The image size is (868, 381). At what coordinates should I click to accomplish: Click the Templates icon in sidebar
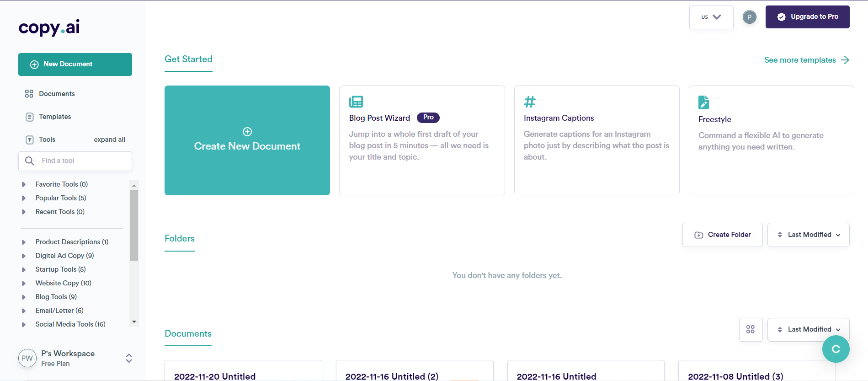30,117
